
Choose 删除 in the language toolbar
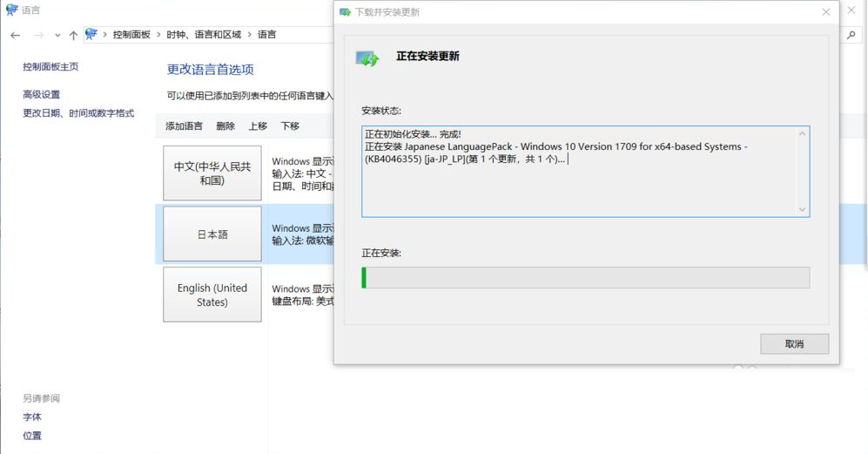(x=225, y=126)
